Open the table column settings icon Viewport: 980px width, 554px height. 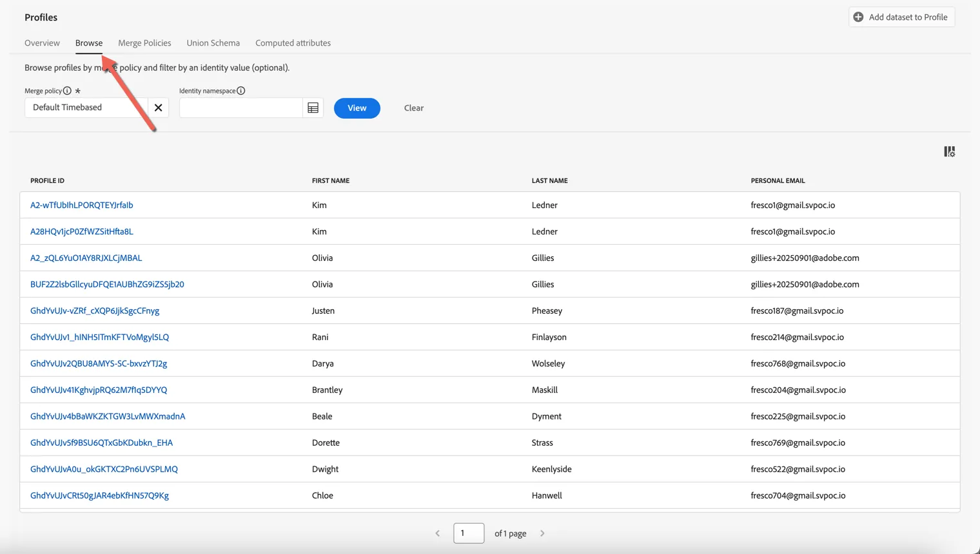(949, 151)
